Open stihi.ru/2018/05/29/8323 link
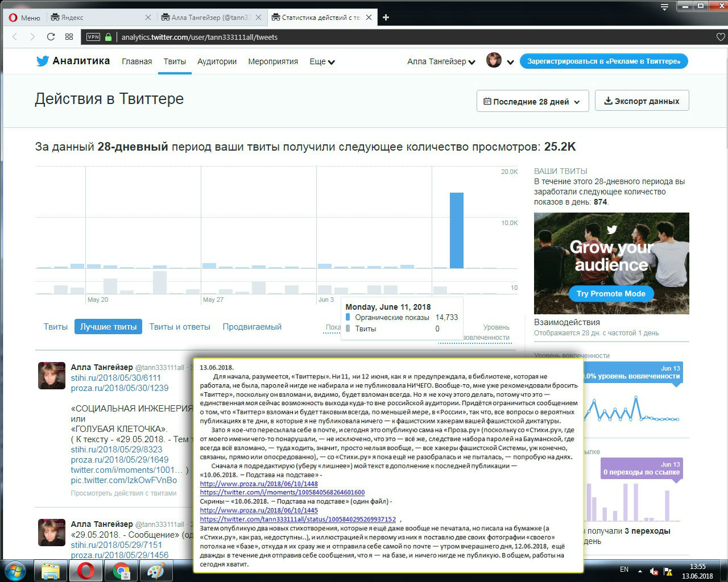Screen dimensions: 728x582 point(117,450)
